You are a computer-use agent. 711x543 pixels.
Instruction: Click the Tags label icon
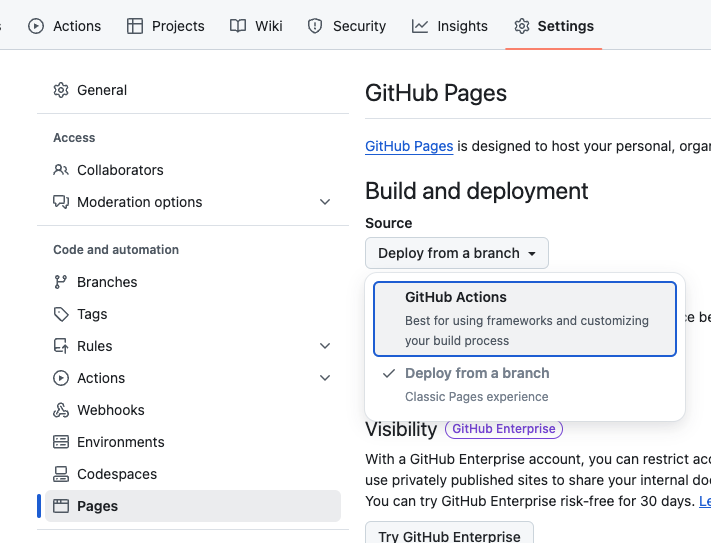61,314
